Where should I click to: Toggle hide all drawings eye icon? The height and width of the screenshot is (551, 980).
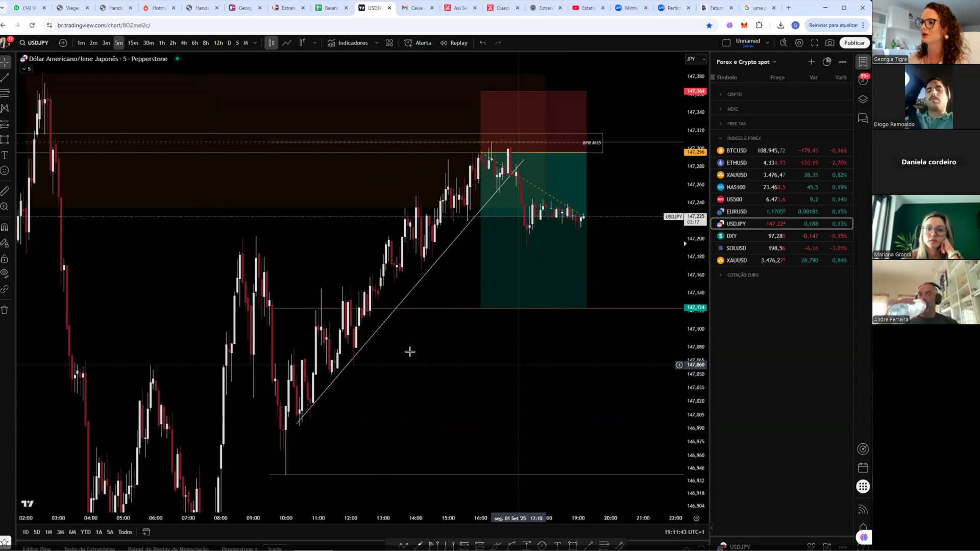click(5, 273)
